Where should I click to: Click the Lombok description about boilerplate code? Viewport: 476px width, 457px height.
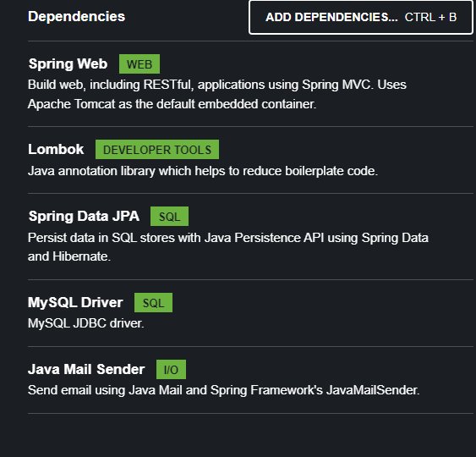pyautogui.click(x=203, y=171)
